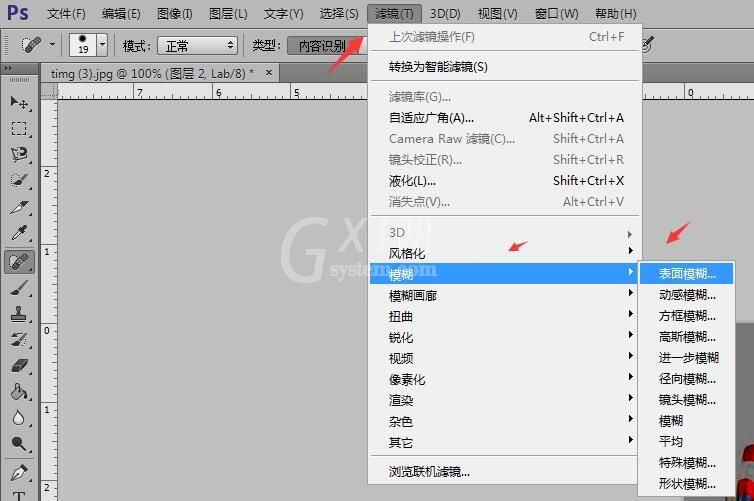Click the Photoshop Ps logo
Screen dimensions: 754x501
18,13
